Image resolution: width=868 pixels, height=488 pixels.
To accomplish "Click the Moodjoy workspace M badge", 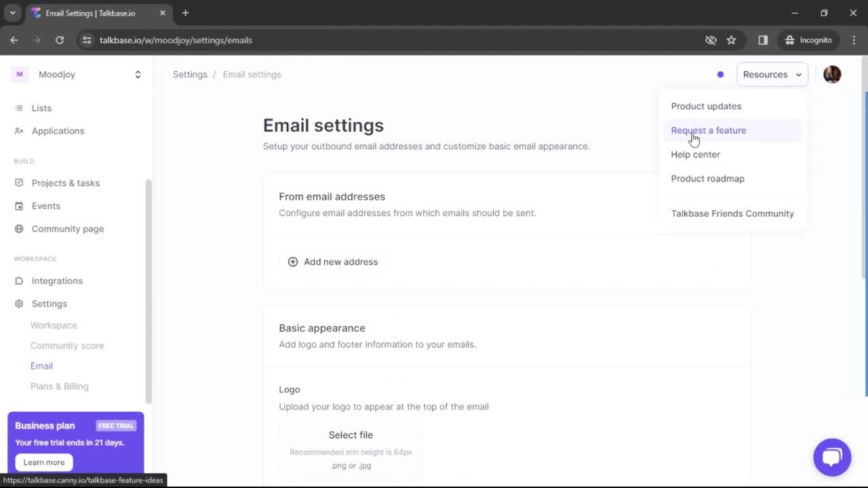I will [x=20, y=75].
